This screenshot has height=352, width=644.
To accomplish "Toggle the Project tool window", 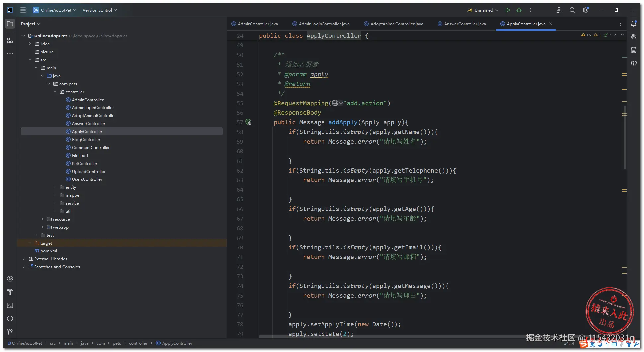I will point(10,24).
